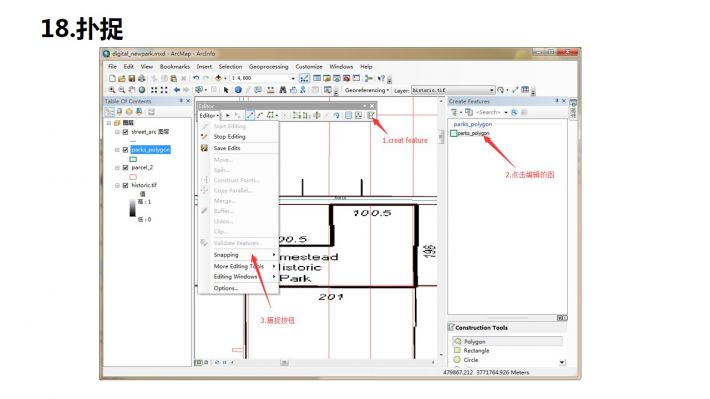Click the Find binoculars icon
The width and height of the screenshot is (710, 399).
283,90
